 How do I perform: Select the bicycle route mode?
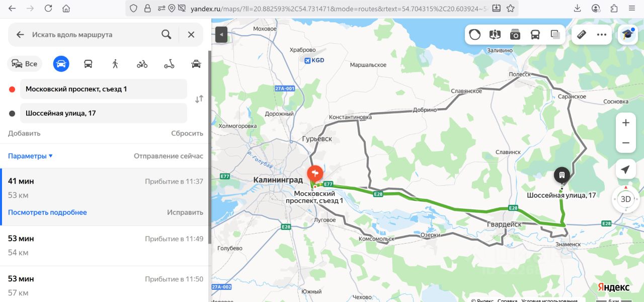[x=142, y=63]
